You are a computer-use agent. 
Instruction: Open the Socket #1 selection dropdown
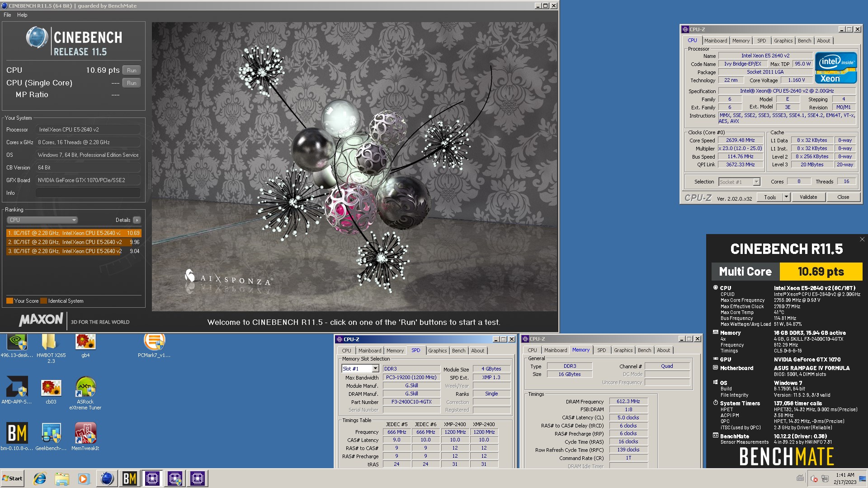coord(740,182)
